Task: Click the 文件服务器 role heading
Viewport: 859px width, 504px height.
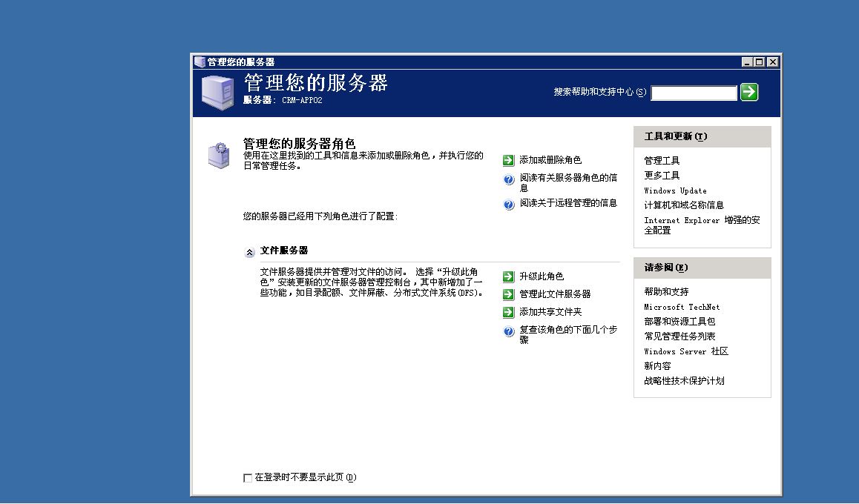Action: 284,251
